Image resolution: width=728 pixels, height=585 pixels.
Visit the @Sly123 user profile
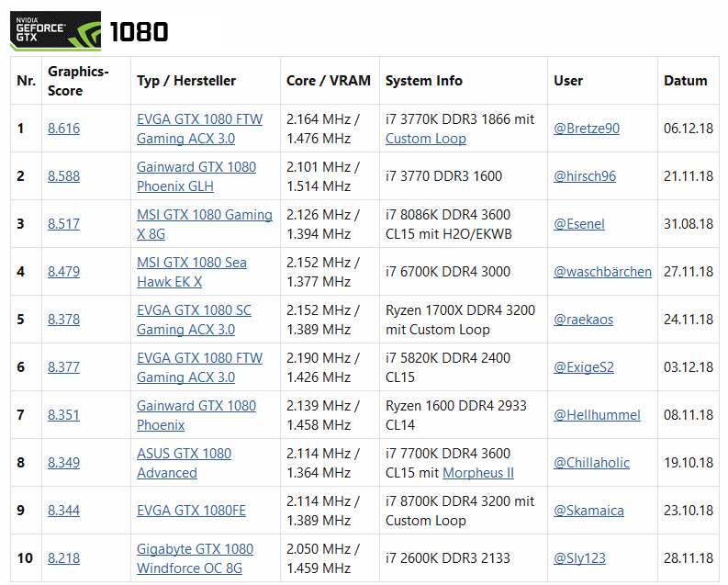point(579,558)
